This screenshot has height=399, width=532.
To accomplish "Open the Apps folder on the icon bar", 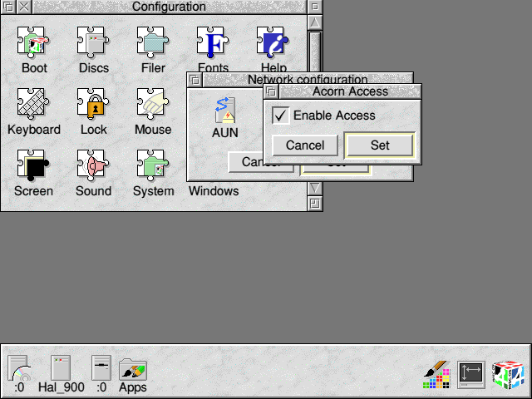I will tap(133, 369).
